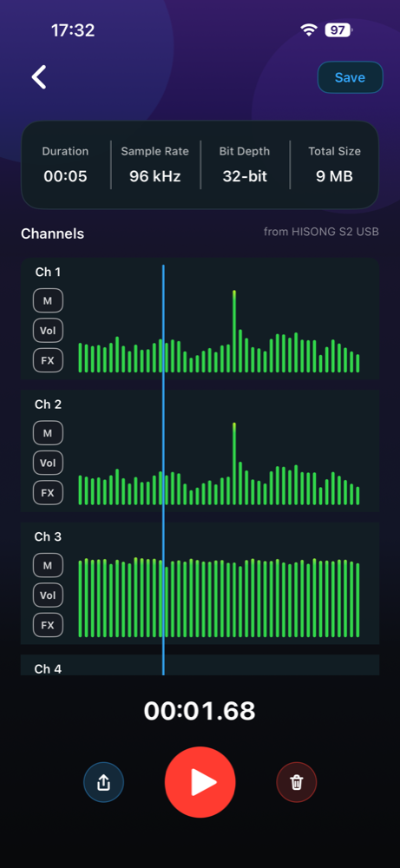Tap the Duration 00:05 value

[65, 176]
